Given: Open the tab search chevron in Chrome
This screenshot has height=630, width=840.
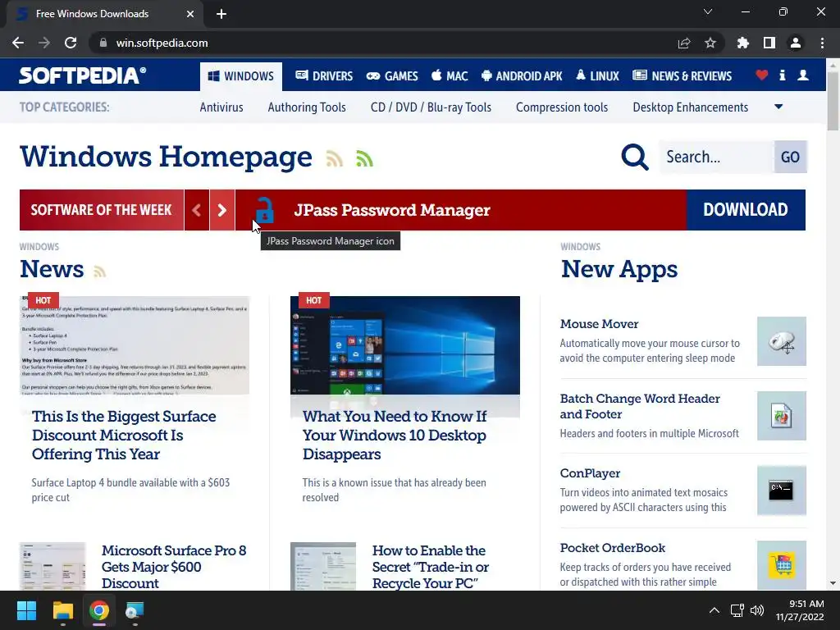Looking at the screenshot, I should click(x=708, y=11).
